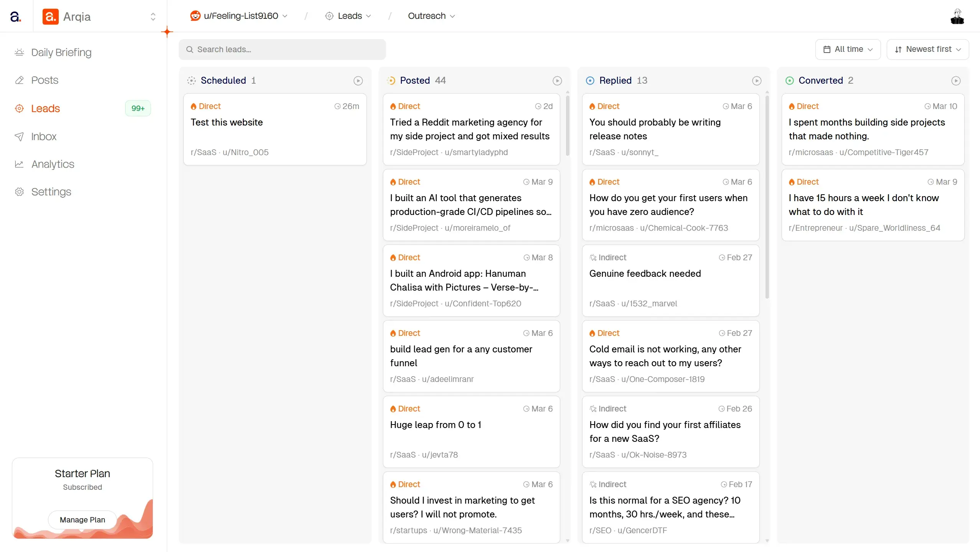Open the Daily Briefing section
This screenshot has height=552, width=980.
61,52
